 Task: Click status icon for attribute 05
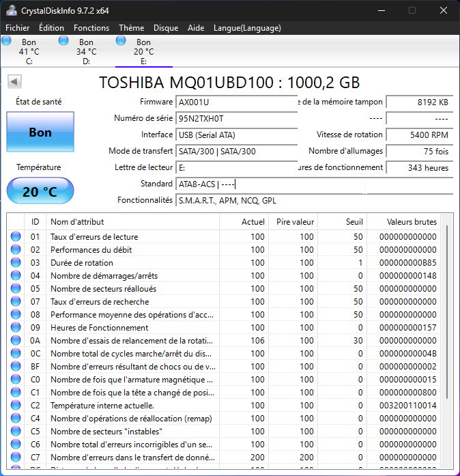tap(16, 288)
